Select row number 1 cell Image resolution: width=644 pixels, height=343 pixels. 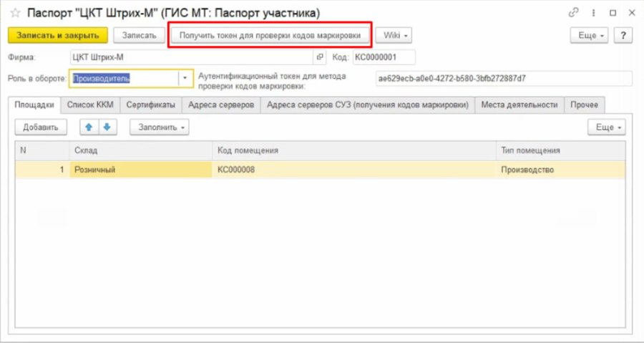(x=42, y=170)
